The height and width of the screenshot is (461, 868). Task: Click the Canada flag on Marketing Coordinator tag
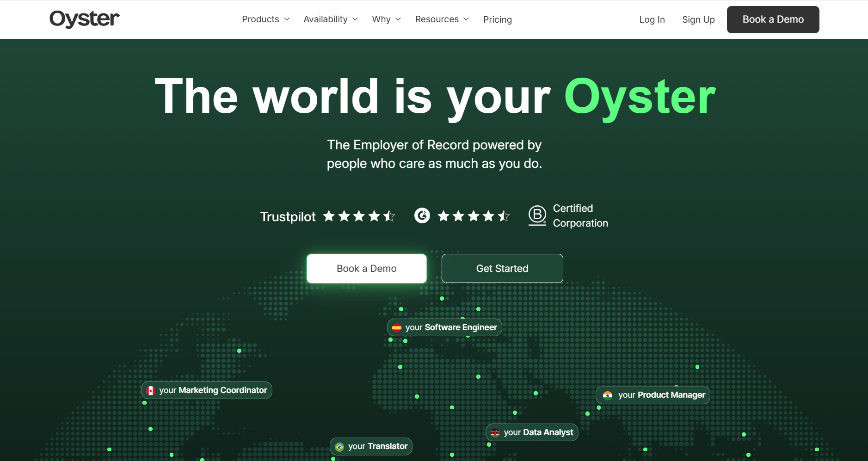pyautogui.click(x=151, y=391)
